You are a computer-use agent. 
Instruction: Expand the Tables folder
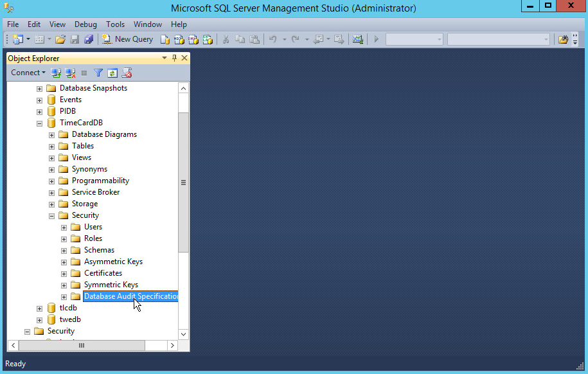(52, 146)
